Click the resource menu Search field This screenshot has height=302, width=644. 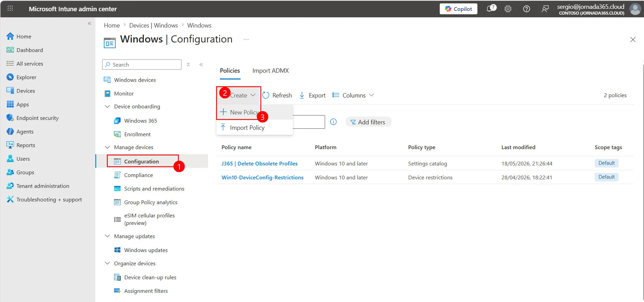coord(142,65)
